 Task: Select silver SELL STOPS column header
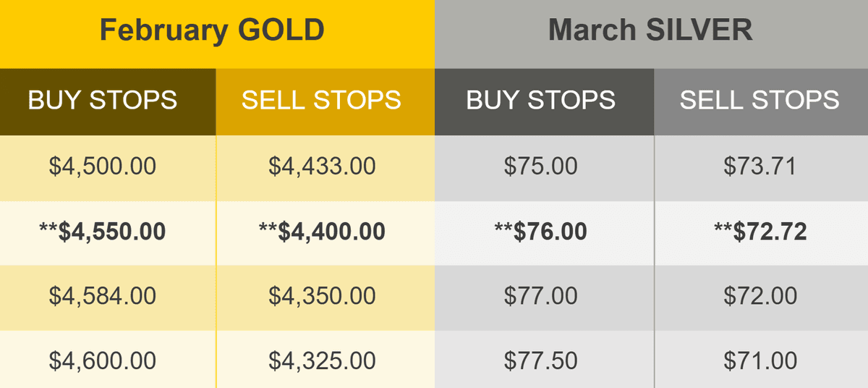point(761,102)
